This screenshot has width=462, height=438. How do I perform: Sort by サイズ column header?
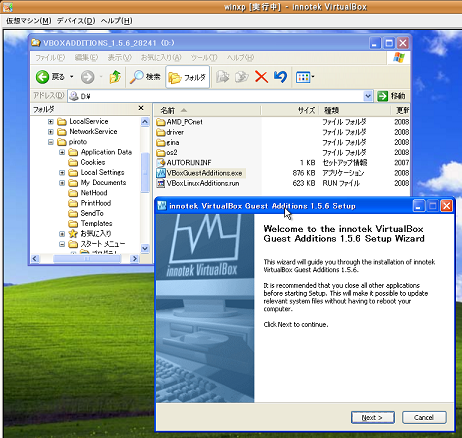click(290, 110)
